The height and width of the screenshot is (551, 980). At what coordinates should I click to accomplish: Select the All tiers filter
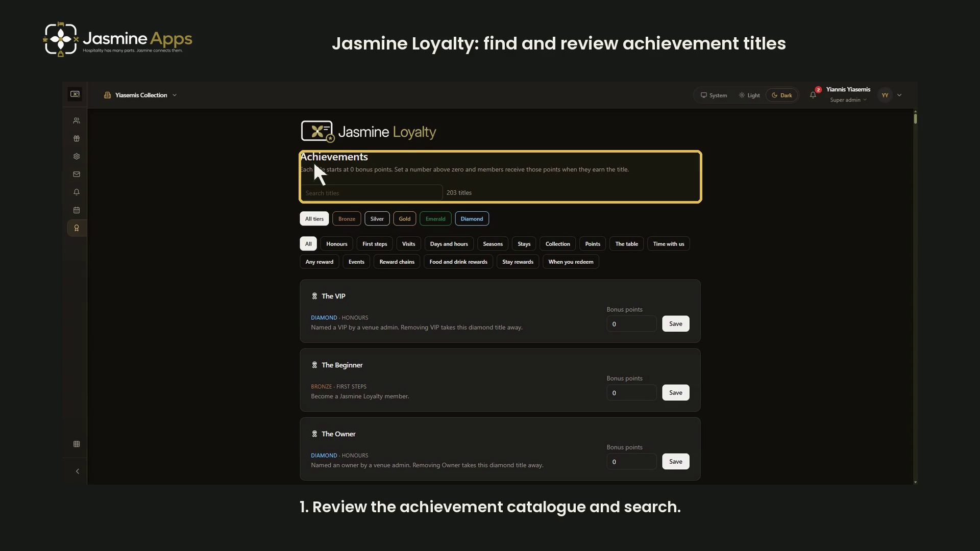[314, 219]
